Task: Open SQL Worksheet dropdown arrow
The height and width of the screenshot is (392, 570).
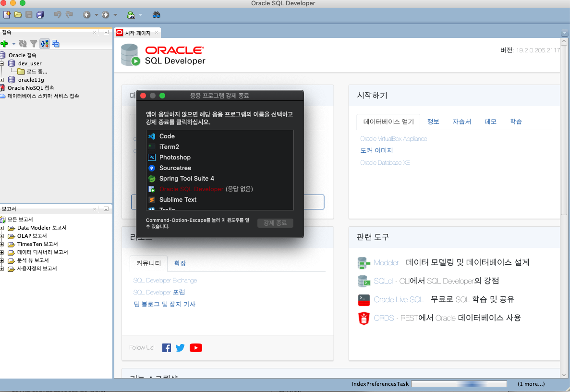Action: point(140,15)
